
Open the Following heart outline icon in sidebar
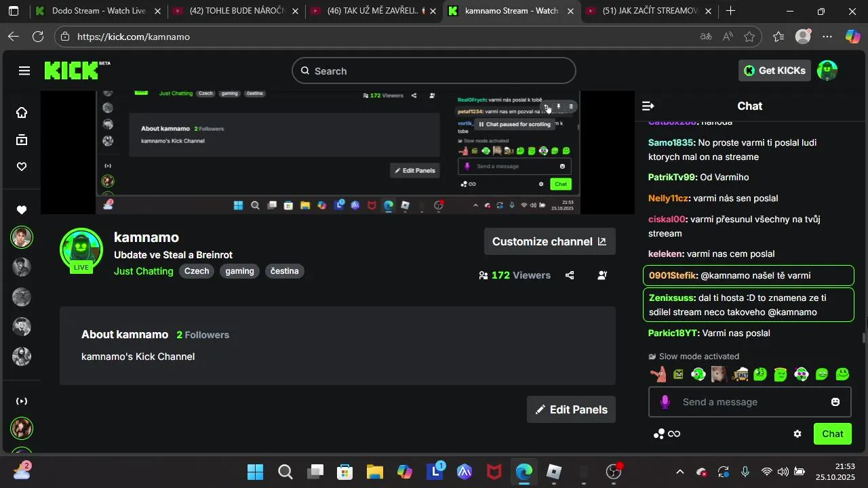pyautogui.click(x=22, y=167)
